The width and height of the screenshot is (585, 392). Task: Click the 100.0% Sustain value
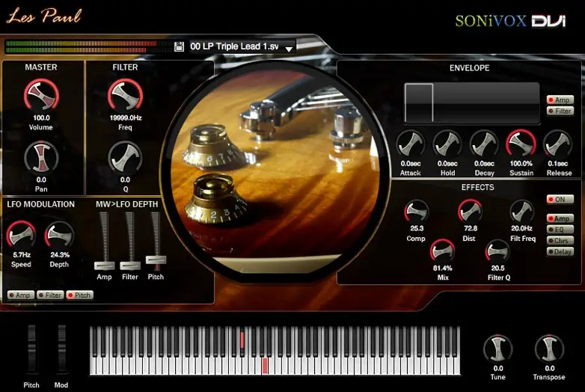pyautogui.click(x=521, y=164)
